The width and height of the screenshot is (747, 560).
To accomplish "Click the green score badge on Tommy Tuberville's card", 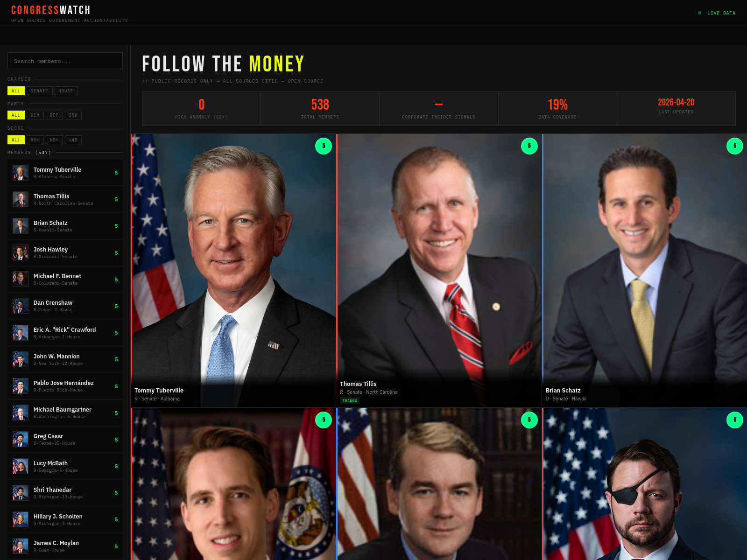I will [x=324, y=146].
